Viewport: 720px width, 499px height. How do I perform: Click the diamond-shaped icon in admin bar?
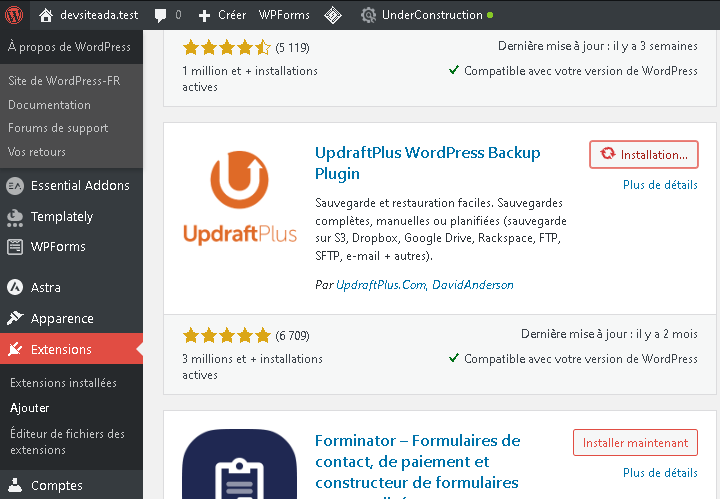332,15
